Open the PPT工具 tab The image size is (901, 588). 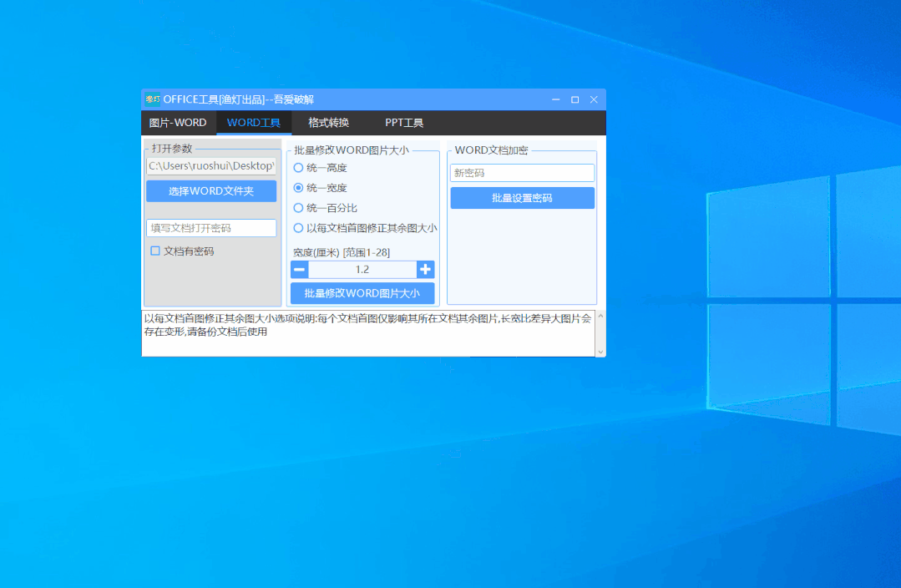(x=404, y=123)
